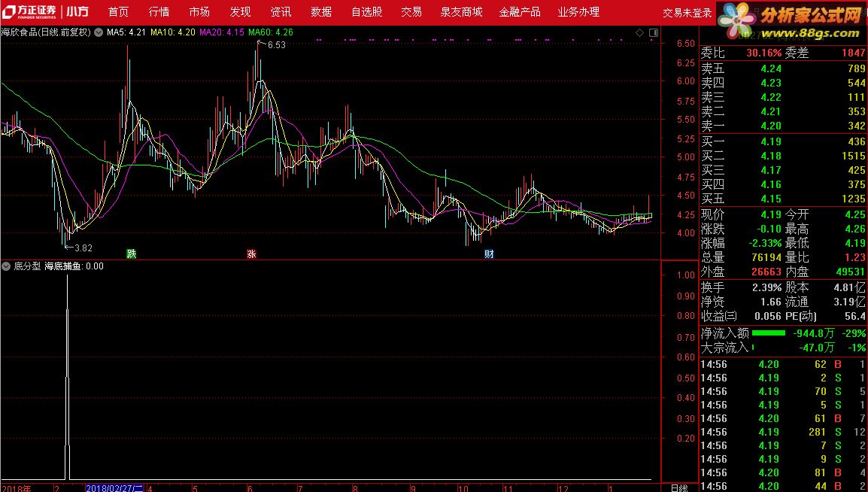Click the 外盘 value 26663
This screenshot has height=492, width=868.
point(766,272)
